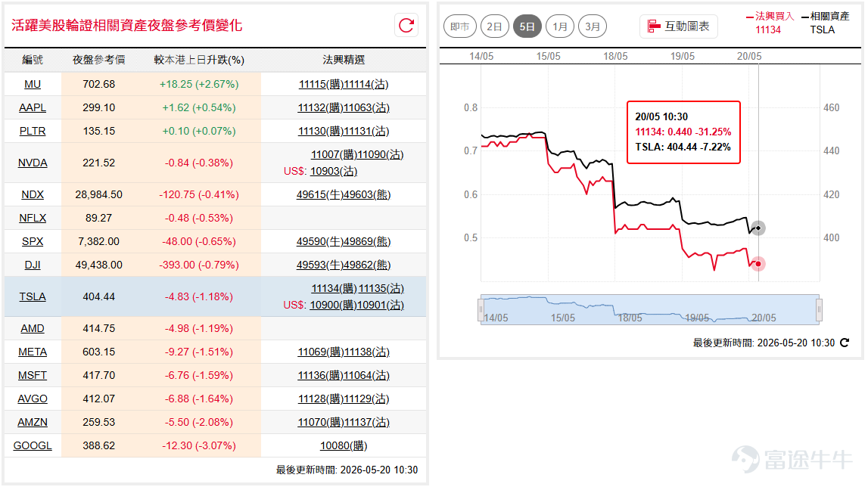Open the GOOGL ticker link
The width and height of the screenshot is (868, 487).
pos(33,445)
